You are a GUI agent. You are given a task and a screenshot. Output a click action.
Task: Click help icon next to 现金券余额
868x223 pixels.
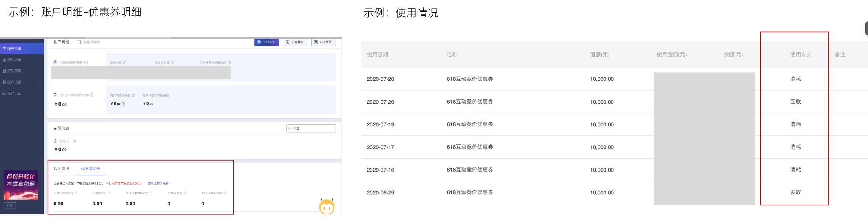(x=173, y=63)
